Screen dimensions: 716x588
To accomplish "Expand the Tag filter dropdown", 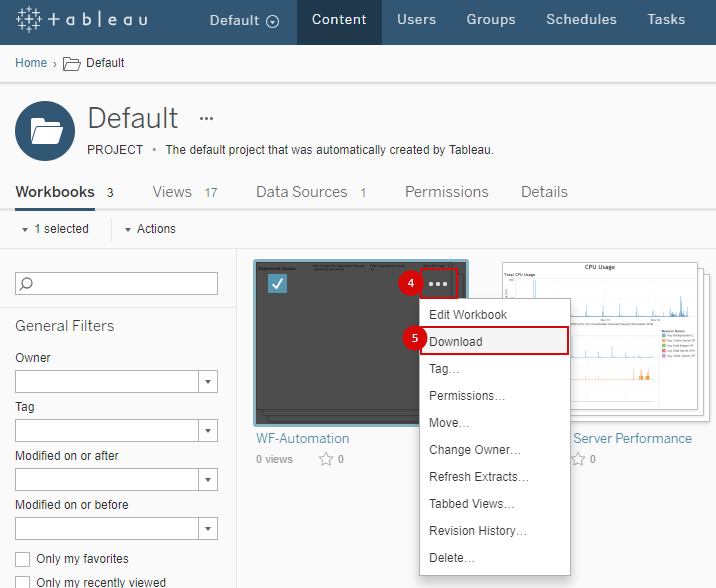I will point(208,430).
